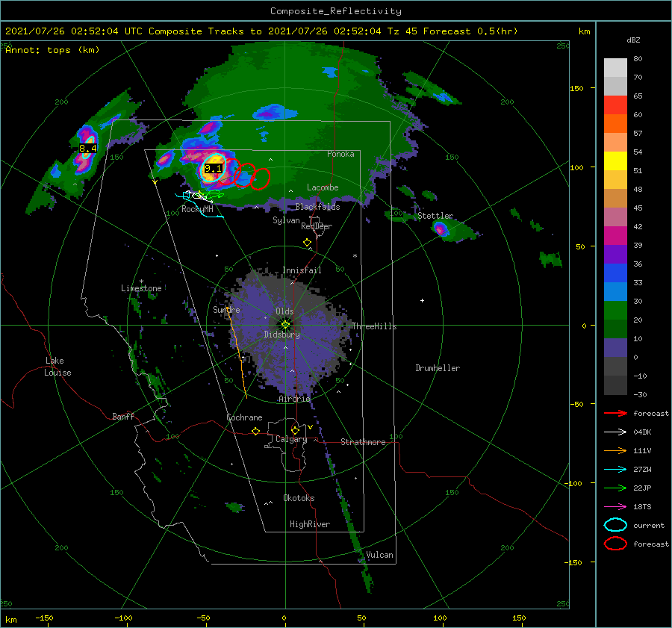Click the 'RedDeer' city label
This screenshot has height=628, width=672.
pos(317,226)
